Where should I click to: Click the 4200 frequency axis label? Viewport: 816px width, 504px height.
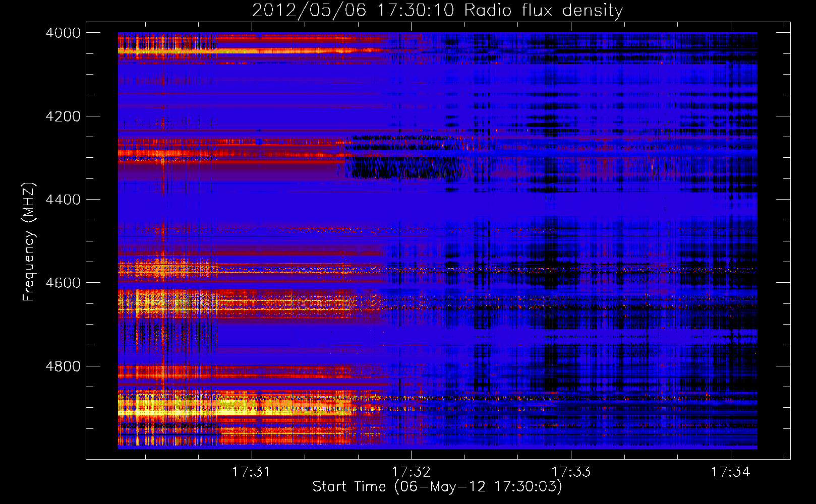[63, 116]
